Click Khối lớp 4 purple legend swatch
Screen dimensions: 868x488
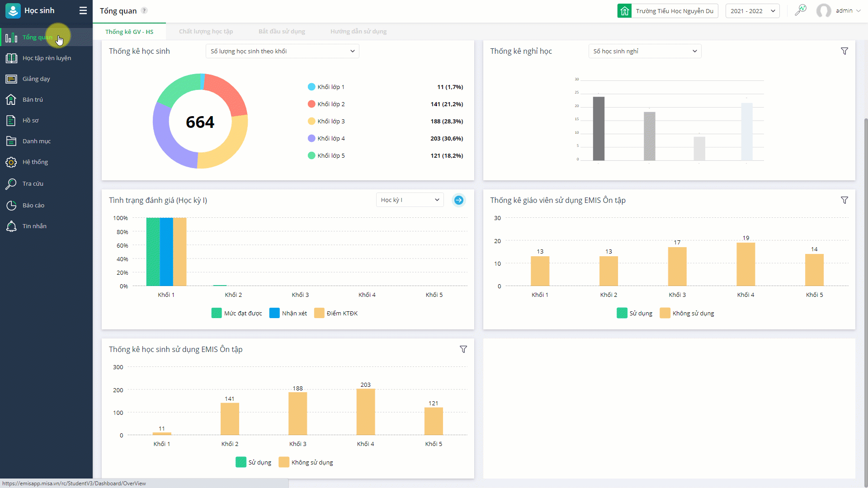(x=311, y=138)
